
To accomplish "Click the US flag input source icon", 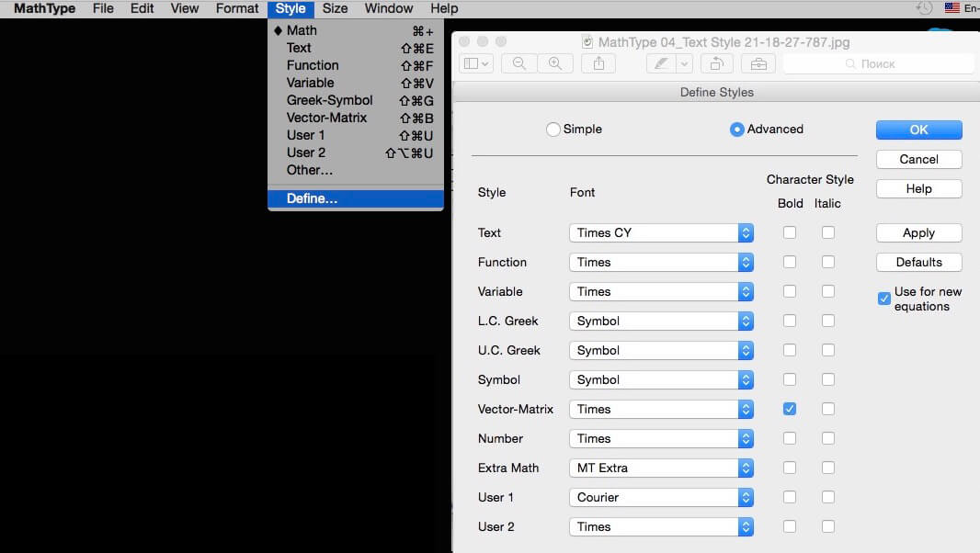I will [952, 8].
